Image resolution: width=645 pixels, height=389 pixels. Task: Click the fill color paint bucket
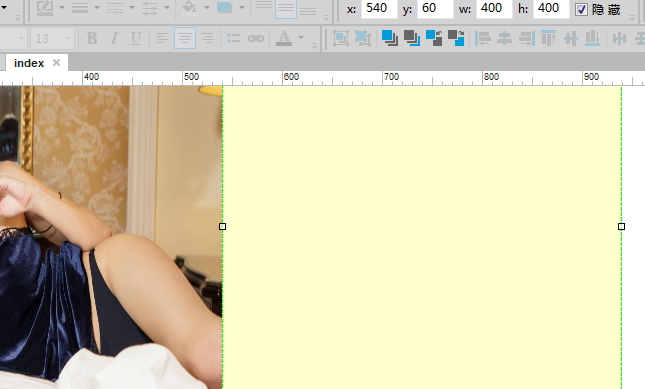click(x=190, y=8)
